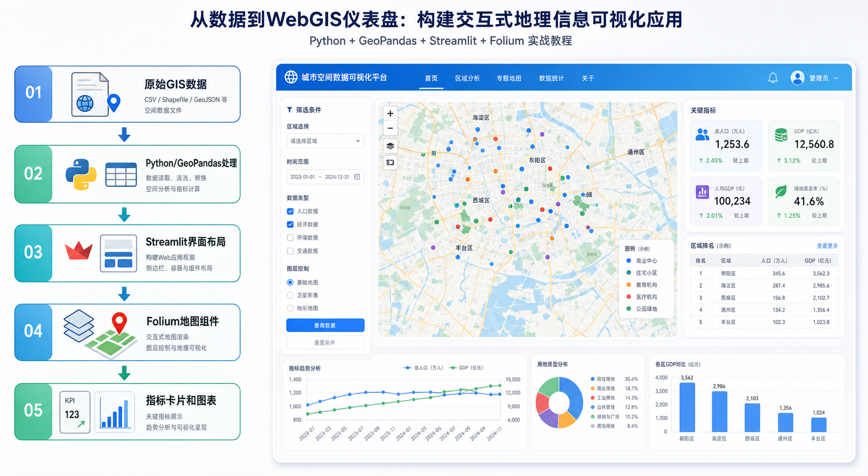Click the 海淀区 row in ranking table
Screen dimensions: 868x476
[764, 286]
